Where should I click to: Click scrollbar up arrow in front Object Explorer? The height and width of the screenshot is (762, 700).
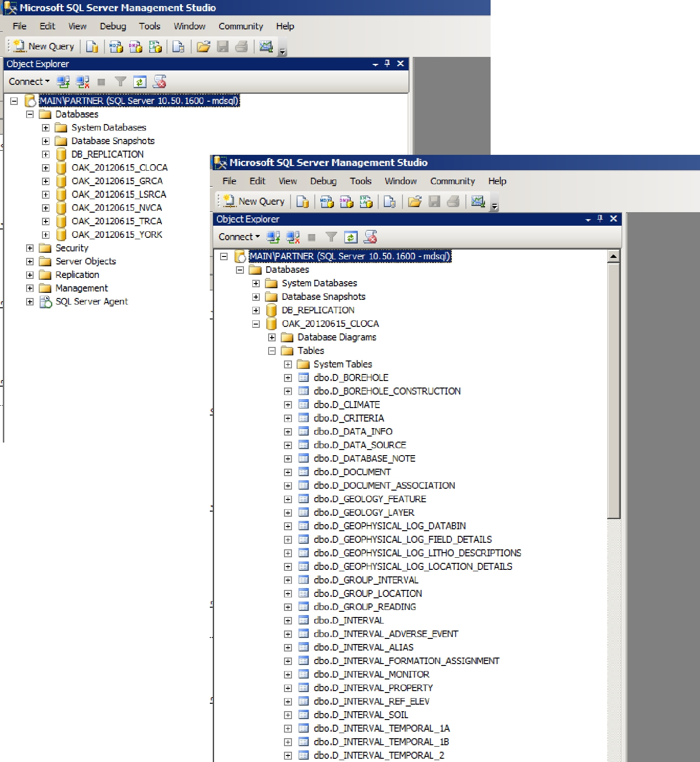point(614,256)
